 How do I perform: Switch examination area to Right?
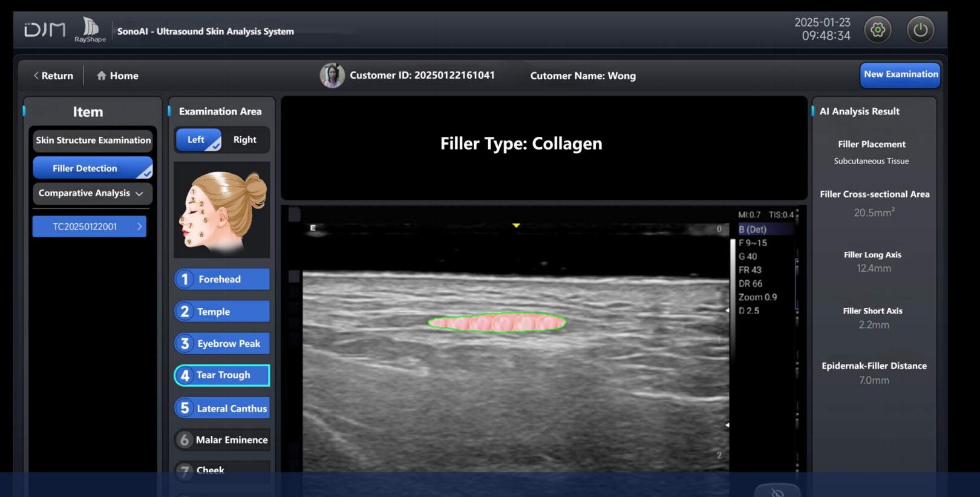[245, 140]
